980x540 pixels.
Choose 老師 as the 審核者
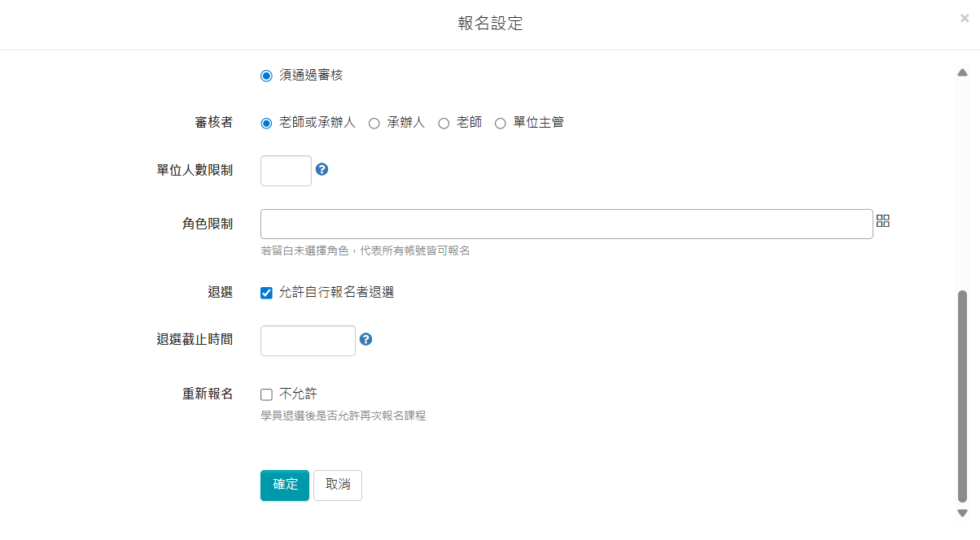(444, 122)
